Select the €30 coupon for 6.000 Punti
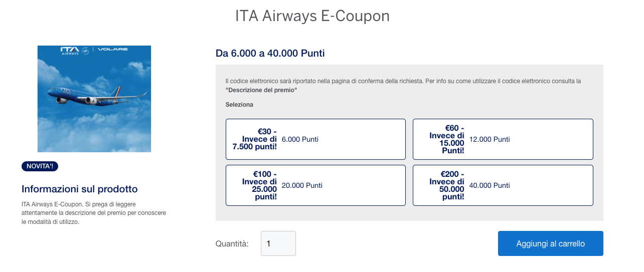644x272 pixels. pos(315,139)
